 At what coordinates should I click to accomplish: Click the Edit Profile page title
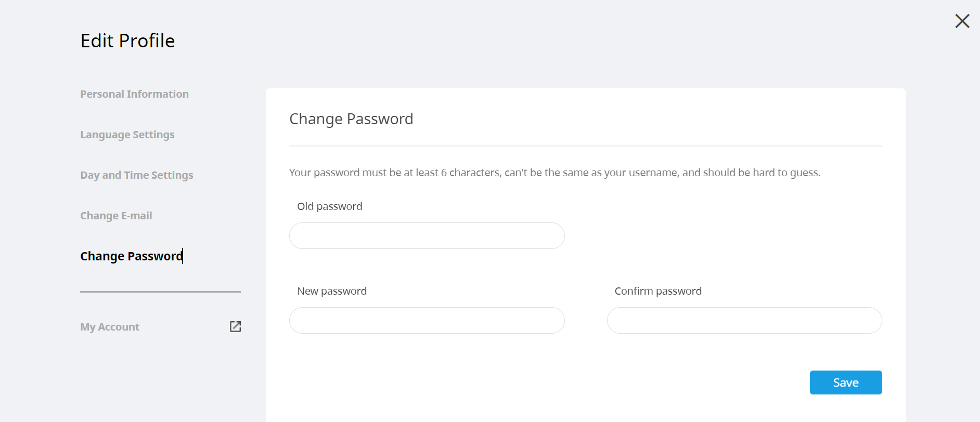(x=127, y=41)
